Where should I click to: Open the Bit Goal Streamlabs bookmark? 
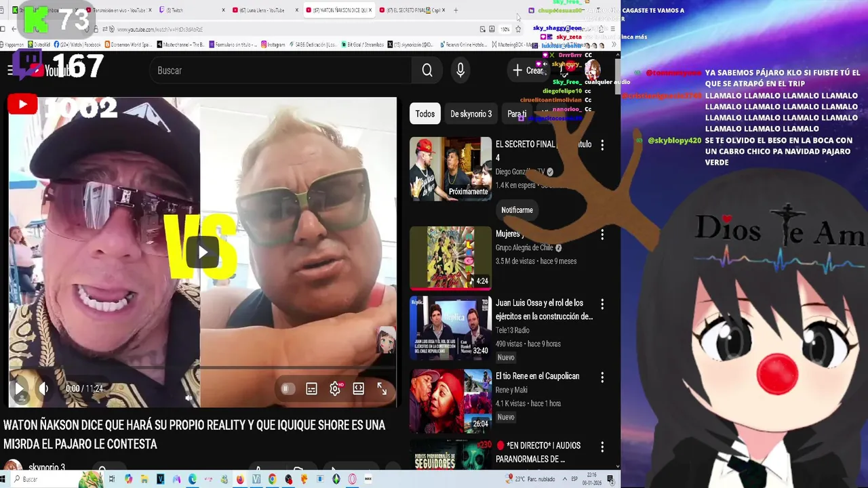(x=364, y=45)
